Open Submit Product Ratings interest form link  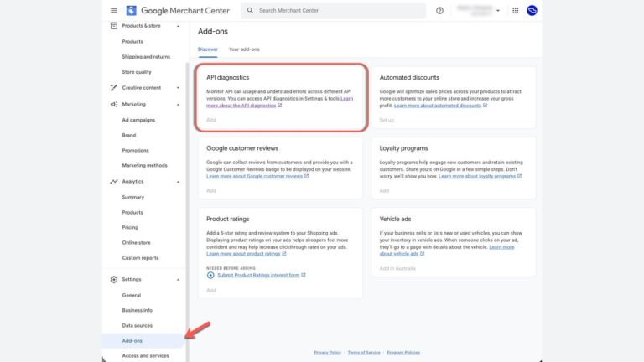tap(258, 275)
